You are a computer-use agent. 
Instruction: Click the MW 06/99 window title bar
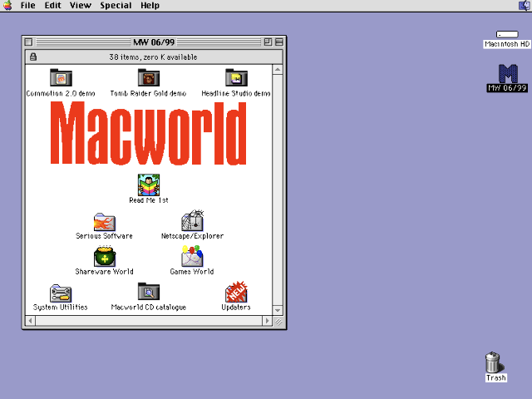click(x=154, y=42)
